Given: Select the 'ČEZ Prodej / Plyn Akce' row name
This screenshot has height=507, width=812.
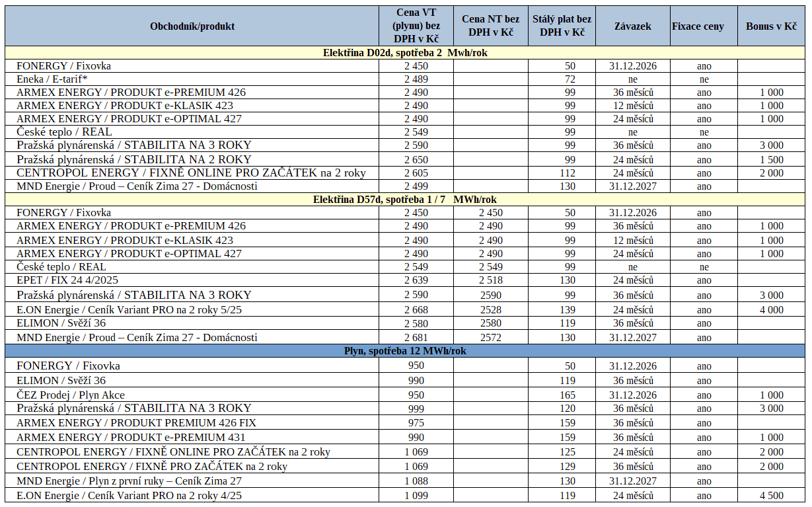Looking at the screenshot, I should point(71,395).
